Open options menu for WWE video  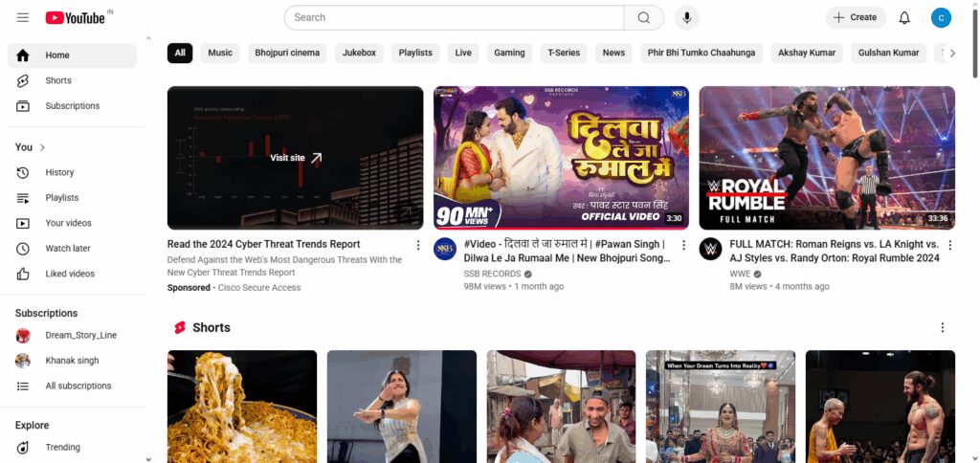pyautogui.click(x=950, y=245)
